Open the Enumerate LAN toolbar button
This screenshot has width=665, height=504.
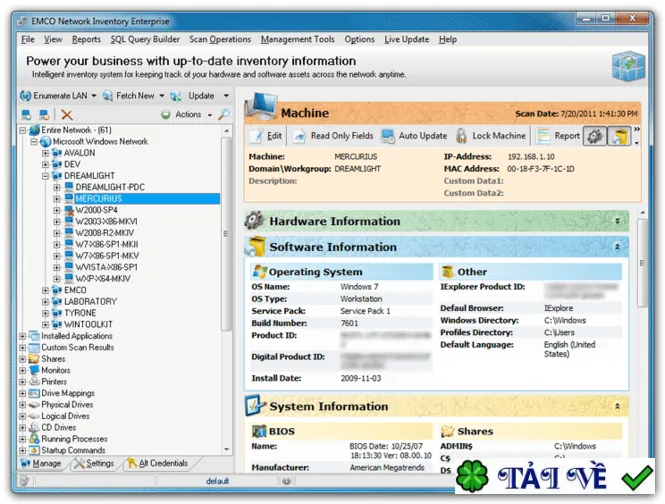pos(53,96)
